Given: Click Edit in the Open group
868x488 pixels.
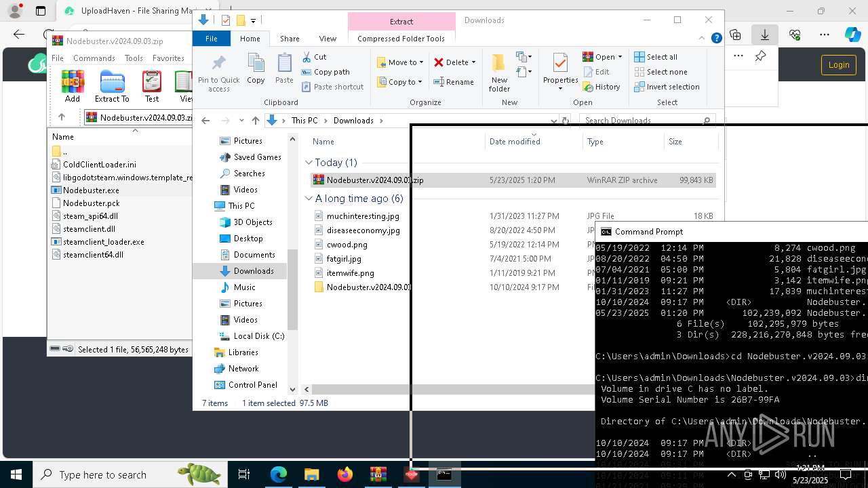Looking at the screenshot, I should pyautogui.click(x=596, y=72).
